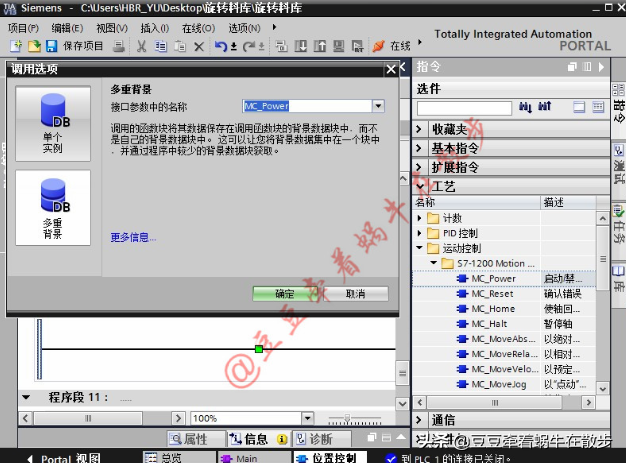The width and height of the screenshot is (626, 463).
Task: Click the upload from device icon
Action: [320, 46]
